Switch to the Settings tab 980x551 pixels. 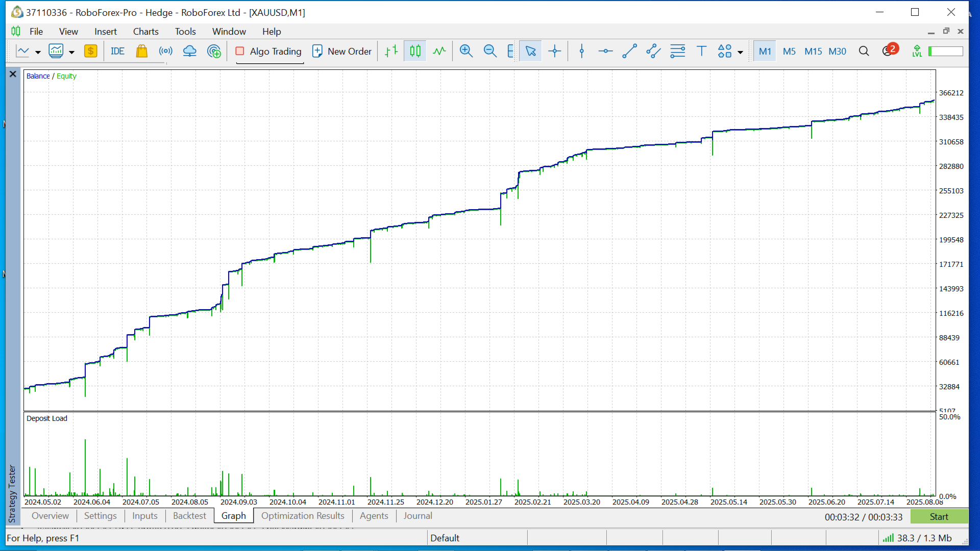coord(100,516)
